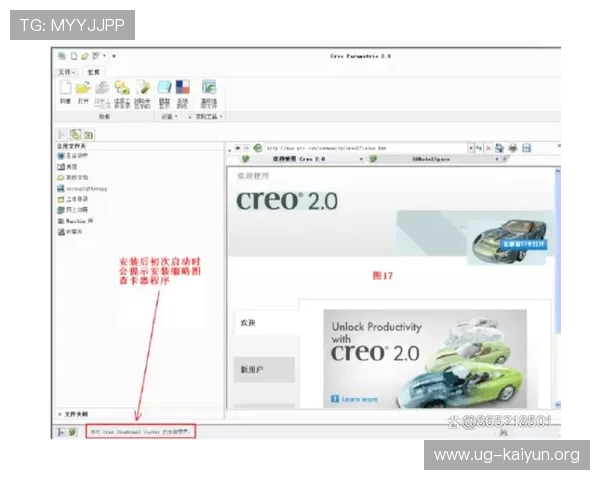Open the computer name entry in common folders

(83, 189)
